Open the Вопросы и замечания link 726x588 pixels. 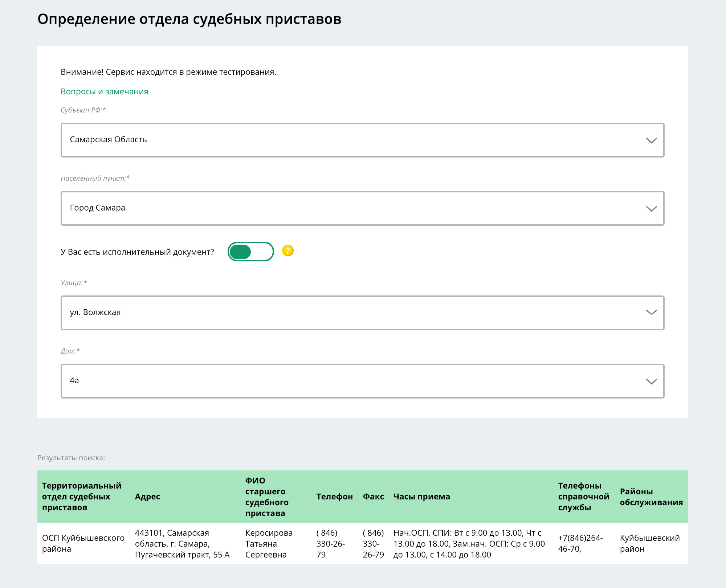(x=104, y=91)
